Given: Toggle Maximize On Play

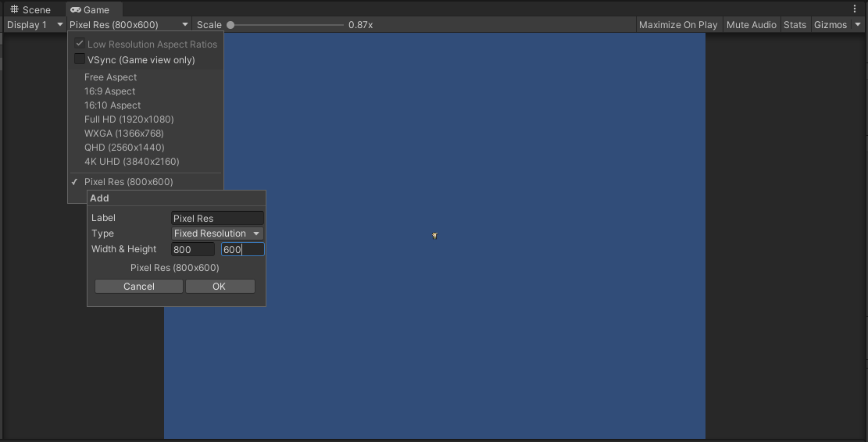Looking at the screenshot, I should pyautogui.click(x=677, y=24).
